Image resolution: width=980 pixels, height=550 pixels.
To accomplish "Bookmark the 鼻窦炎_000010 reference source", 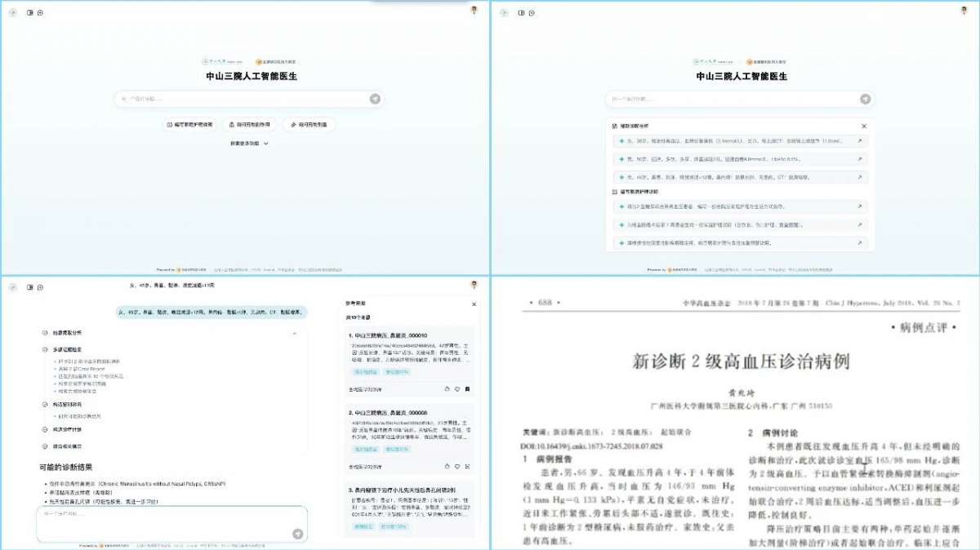I will click(467, 389).
